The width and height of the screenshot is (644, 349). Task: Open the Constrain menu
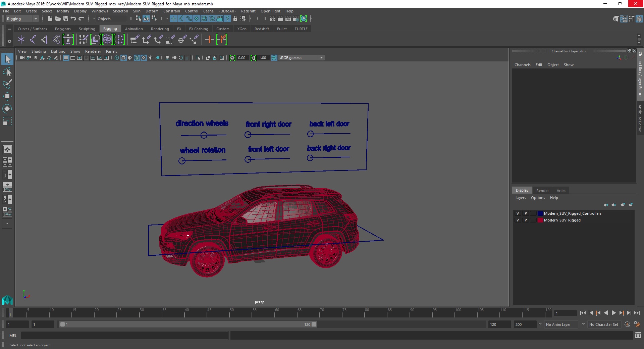pos(171,11)
